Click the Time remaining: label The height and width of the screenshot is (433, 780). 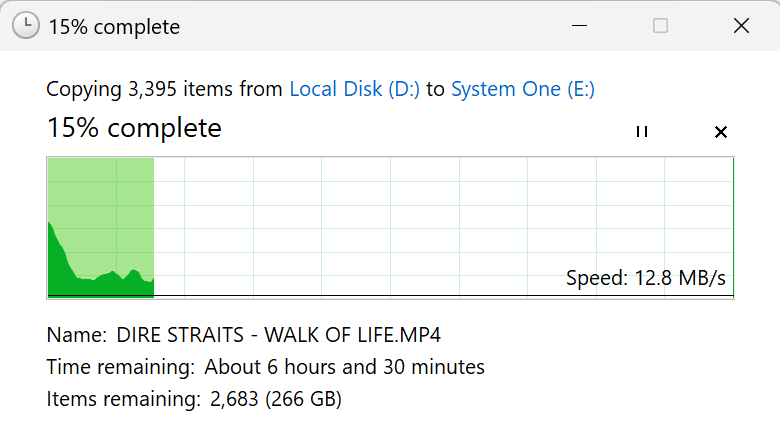click(x=120, y=367)
